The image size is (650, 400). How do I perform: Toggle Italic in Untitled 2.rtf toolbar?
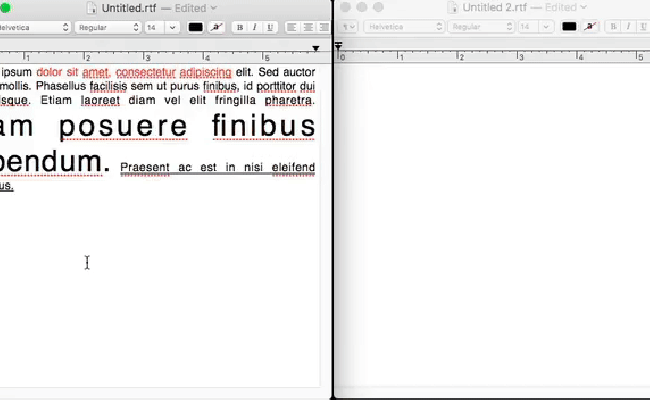pyautogui.click(x=628, y=27)
